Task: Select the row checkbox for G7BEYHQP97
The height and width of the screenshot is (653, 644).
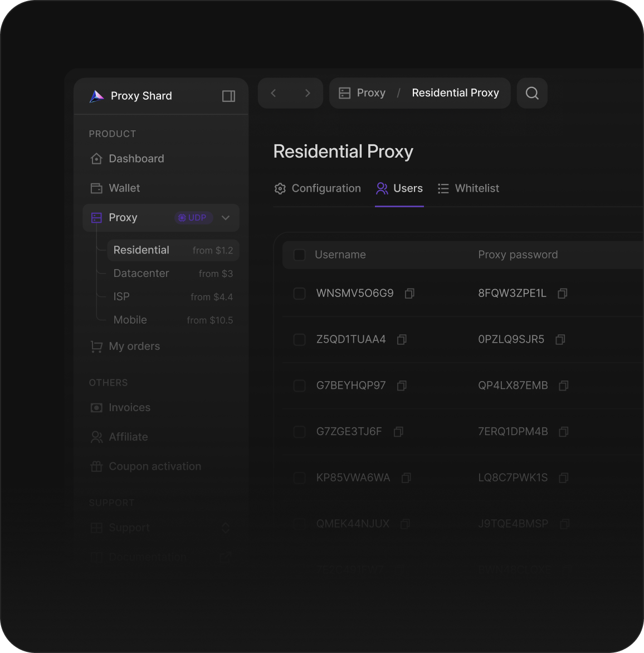Action: (299, 386)
